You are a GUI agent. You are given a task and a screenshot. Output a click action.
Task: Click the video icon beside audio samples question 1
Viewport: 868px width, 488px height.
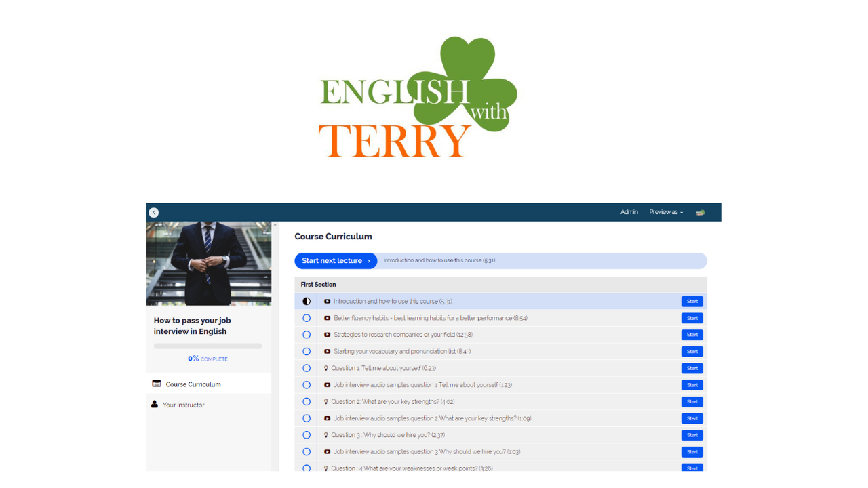(328, 385)
